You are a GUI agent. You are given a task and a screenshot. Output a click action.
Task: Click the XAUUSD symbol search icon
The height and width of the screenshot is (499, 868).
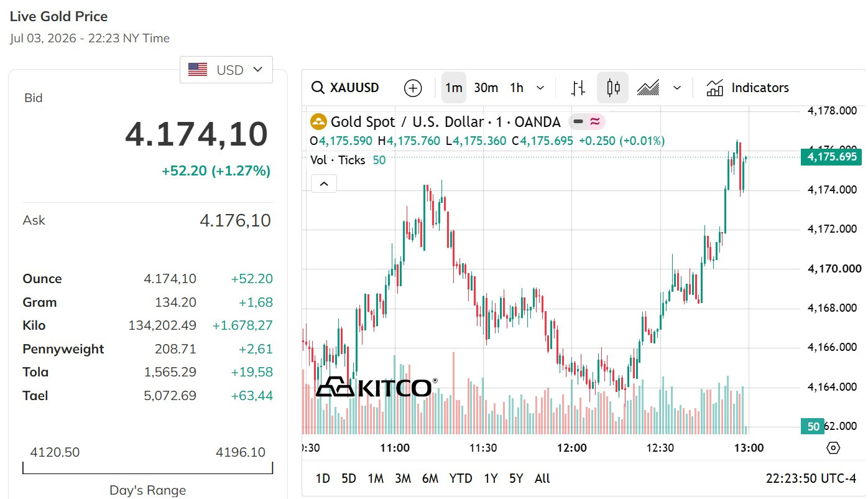pyautogui.click(x=318, y=88)
